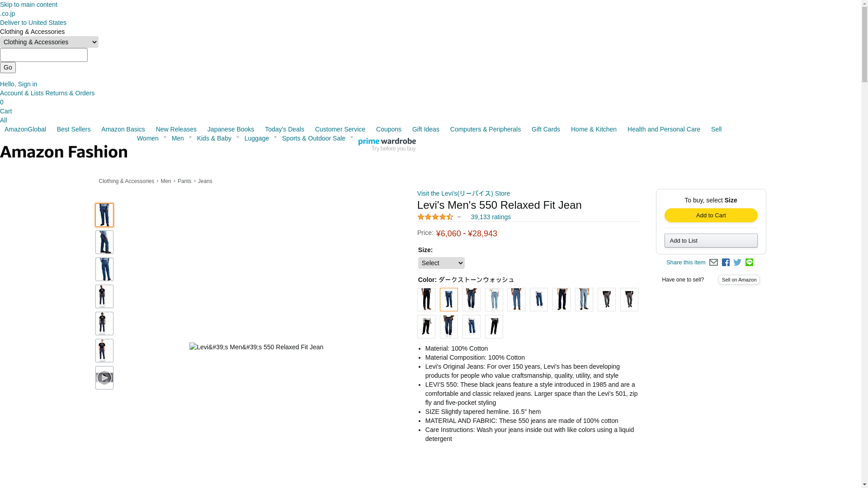Image resolution: width=868 pixels, height=488 pixels.
Task: Select the first black color swatch
Action: 426,300
